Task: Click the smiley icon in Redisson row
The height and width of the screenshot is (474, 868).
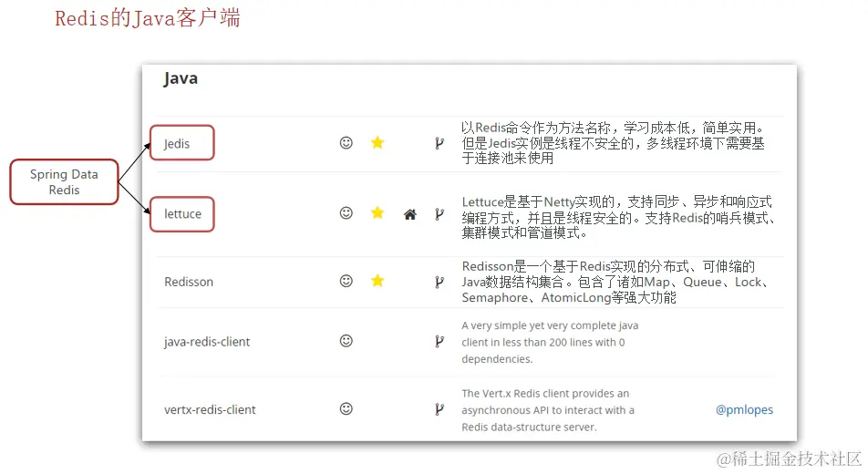Action: (x=346, y=281)
